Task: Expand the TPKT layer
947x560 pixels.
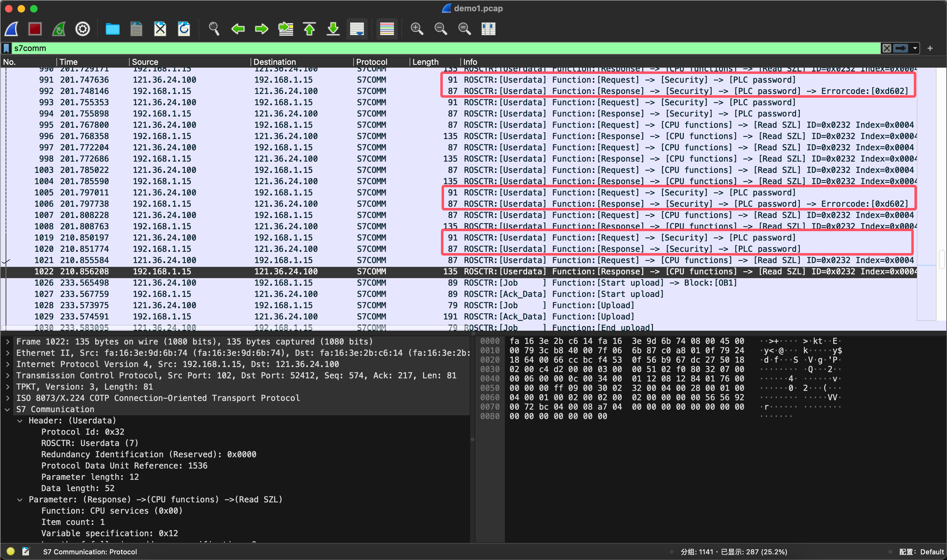Action: 8,387
